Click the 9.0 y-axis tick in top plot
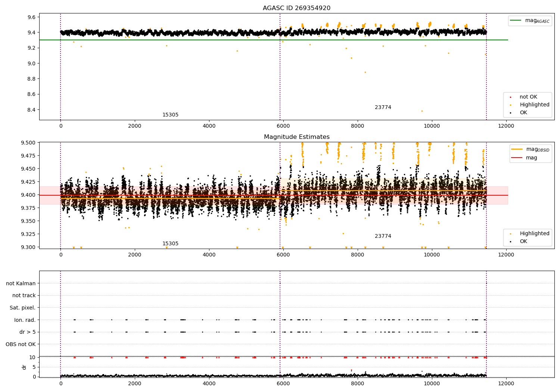The height and width of the screenshot is (392, 560). [31, 63]
